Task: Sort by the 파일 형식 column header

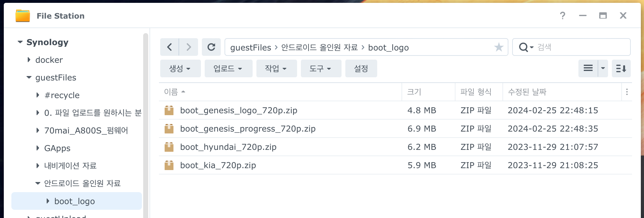Action: pyautogui.click(x=479, y=92)
